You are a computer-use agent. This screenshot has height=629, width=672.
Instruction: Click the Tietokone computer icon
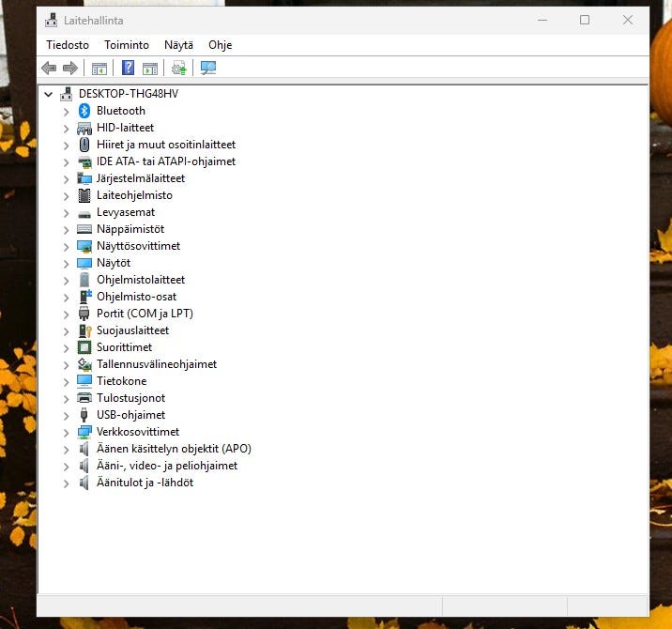[84, 381]
